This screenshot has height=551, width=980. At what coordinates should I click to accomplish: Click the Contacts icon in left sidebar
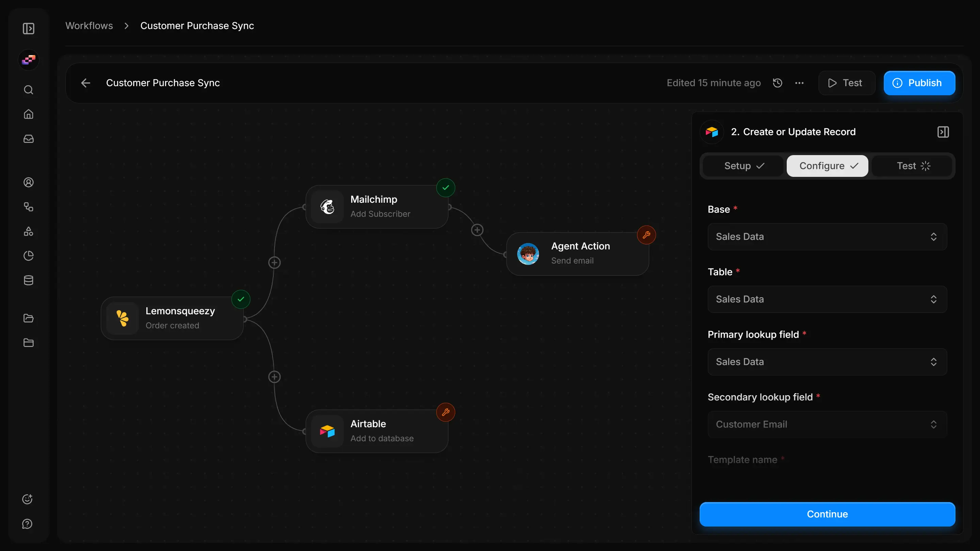point(28,183)
